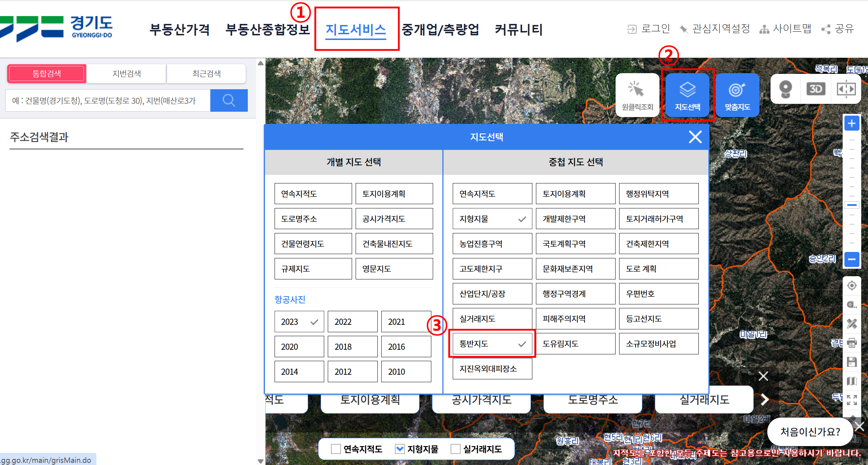Uncheck the 지형지물 checkbox at bottom

point(400,449)
